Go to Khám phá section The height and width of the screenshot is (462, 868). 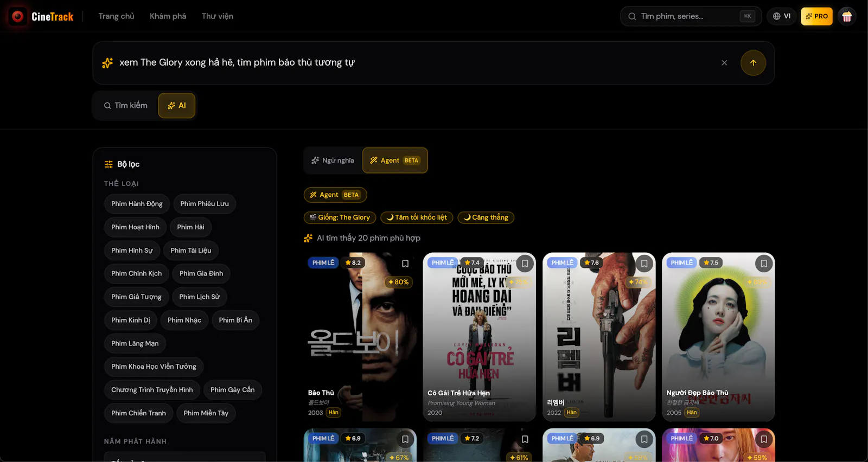[x=168, y=16]
